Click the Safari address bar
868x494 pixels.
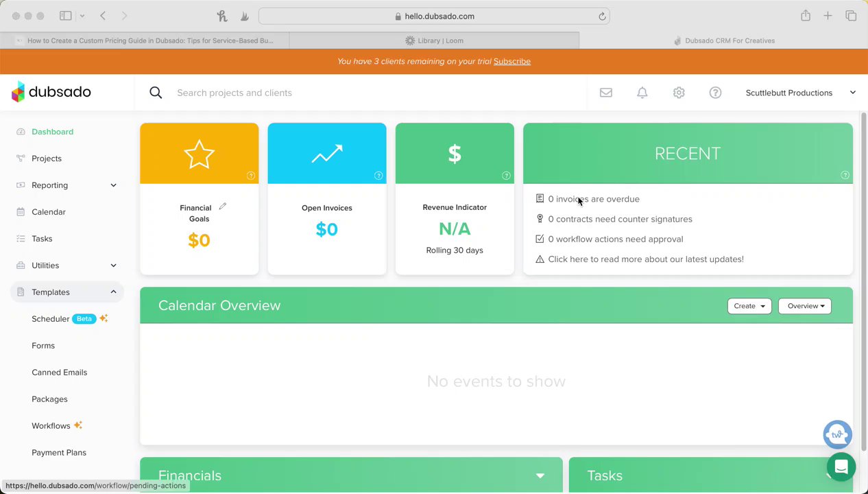pos(434,16)
